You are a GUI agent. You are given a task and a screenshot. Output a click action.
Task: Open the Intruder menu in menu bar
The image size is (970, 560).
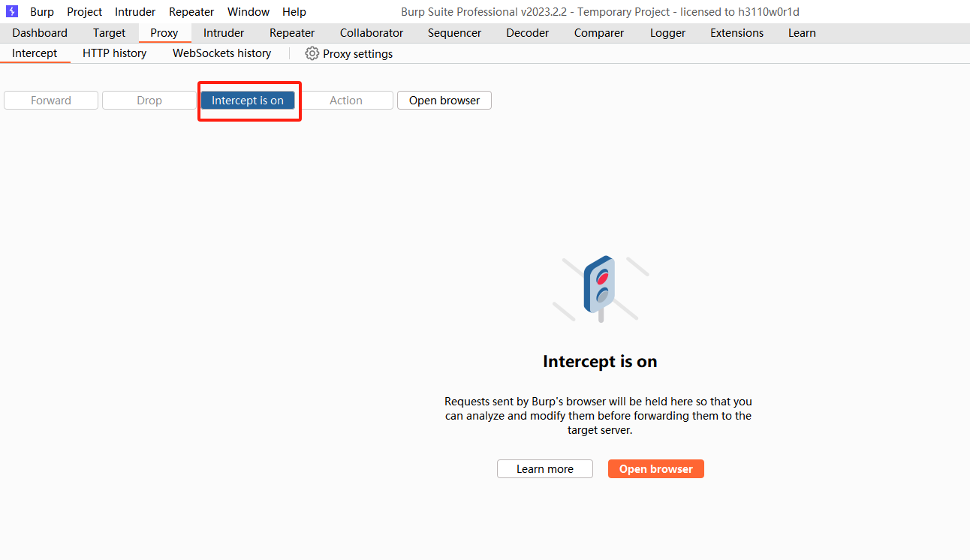(x=135, y=11)
